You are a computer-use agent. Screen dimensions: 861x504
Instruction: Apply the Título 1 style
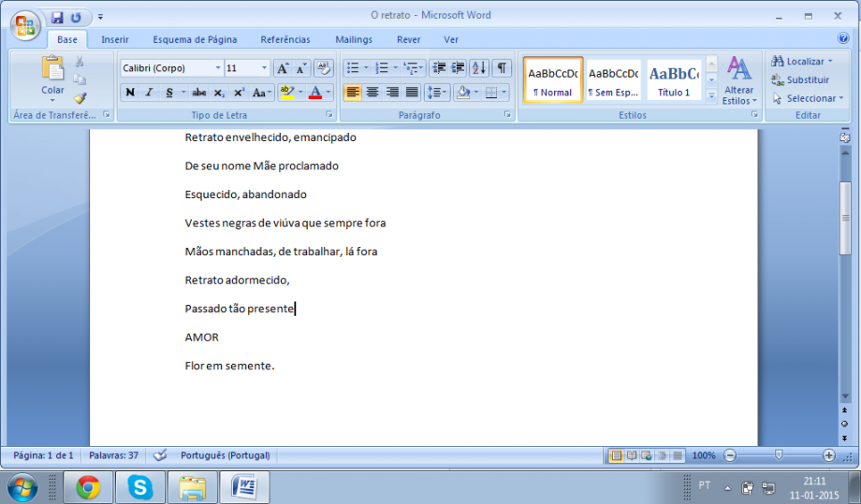(x=674, y=80)
